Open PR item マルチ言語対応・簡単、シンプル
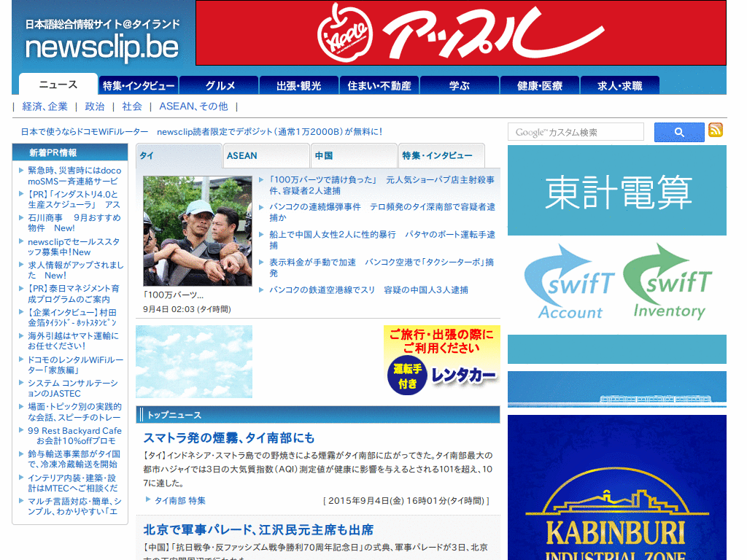The height and width of the screenshot is (560, 747). tap(75, 506)
